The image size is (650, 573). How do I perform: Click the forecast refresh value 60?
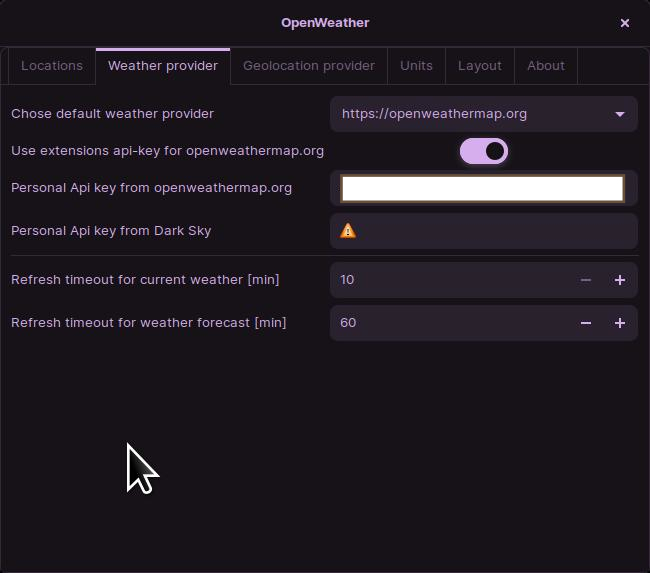point(348,323)
